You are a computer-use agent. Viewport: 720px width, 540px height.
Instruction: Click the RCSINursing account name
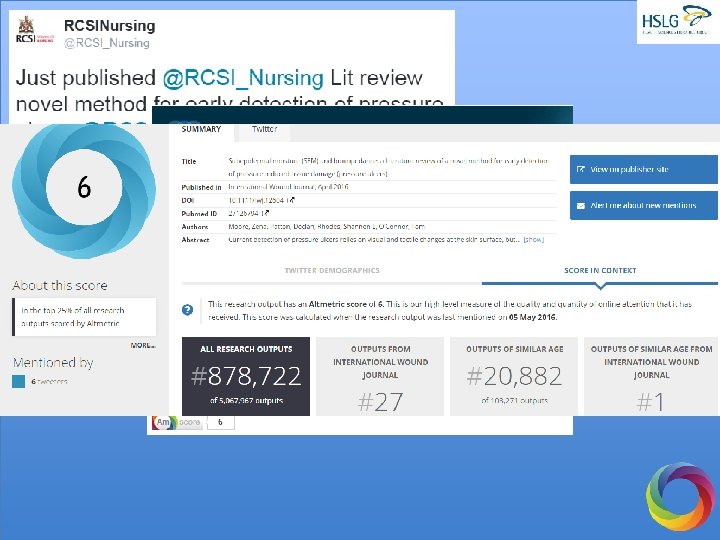click(x=110, y=26)
